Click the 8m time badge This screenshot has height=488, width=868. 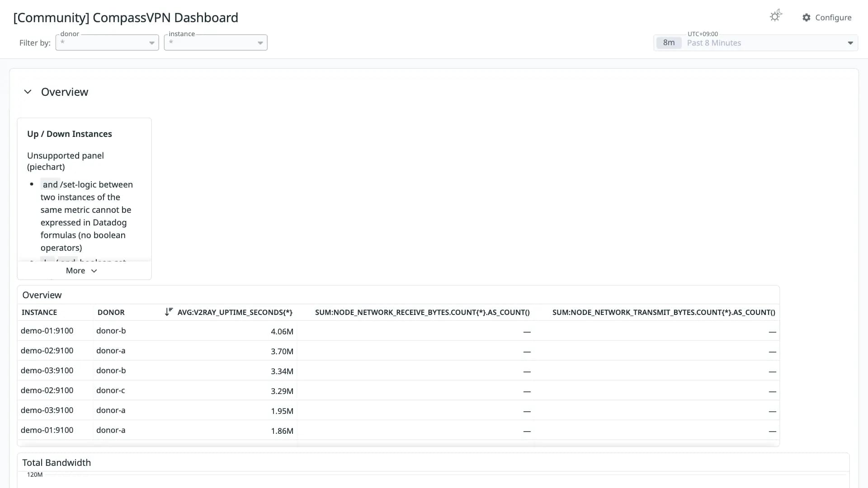(x=669, y=43)
